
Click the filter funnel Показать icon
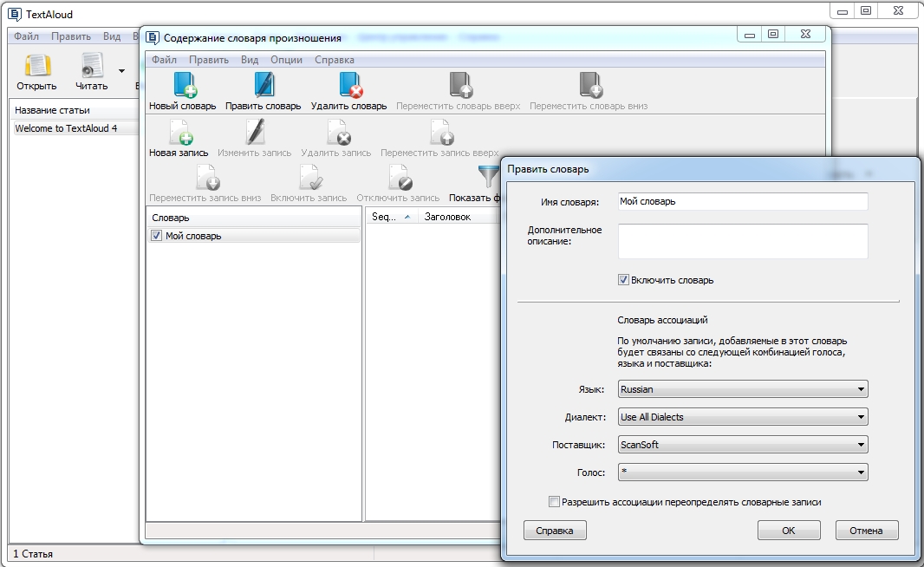coord(489,177)
